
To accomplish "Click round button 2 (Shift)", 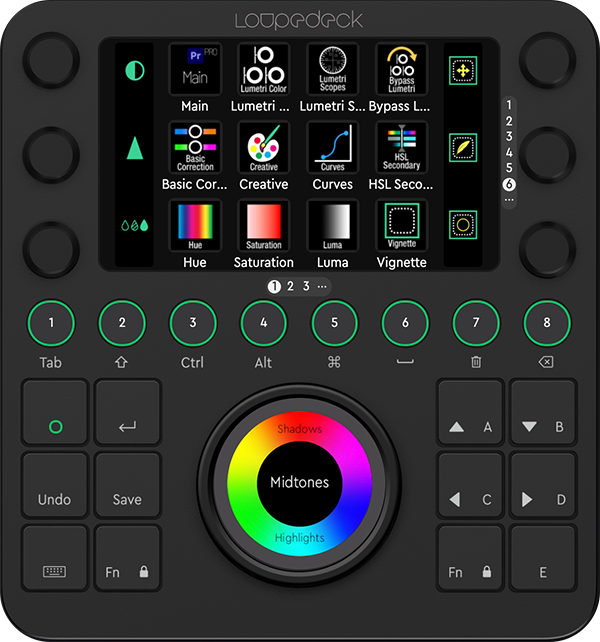I will pyautogui.click(x=122, y=323).
